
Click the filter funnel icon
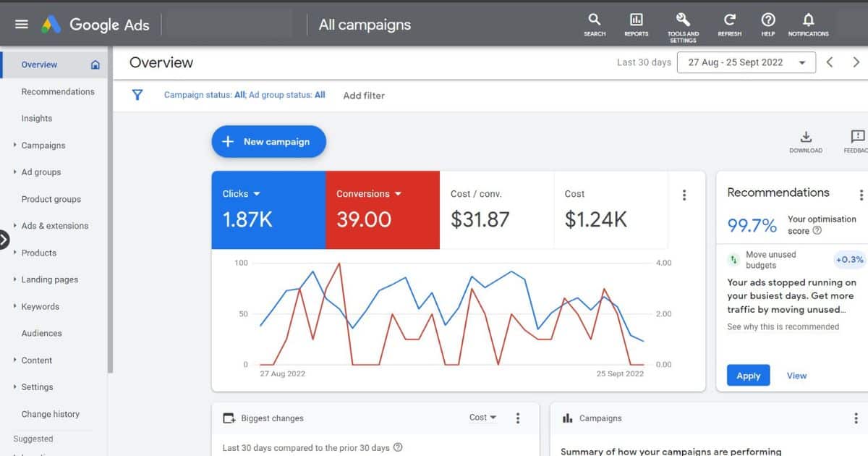click(x=137, y=95)
